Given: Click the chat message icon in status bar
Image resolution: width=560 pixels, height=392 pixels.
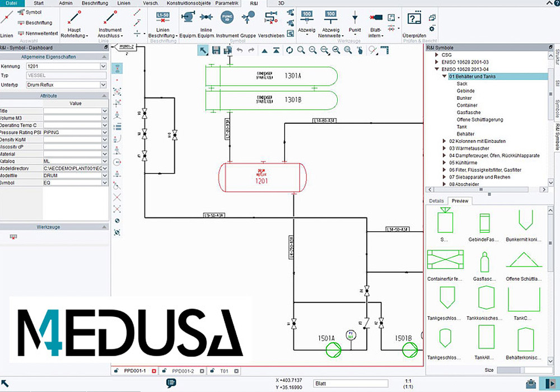Looking at the screenshot, I should click(x=171, y=384).
